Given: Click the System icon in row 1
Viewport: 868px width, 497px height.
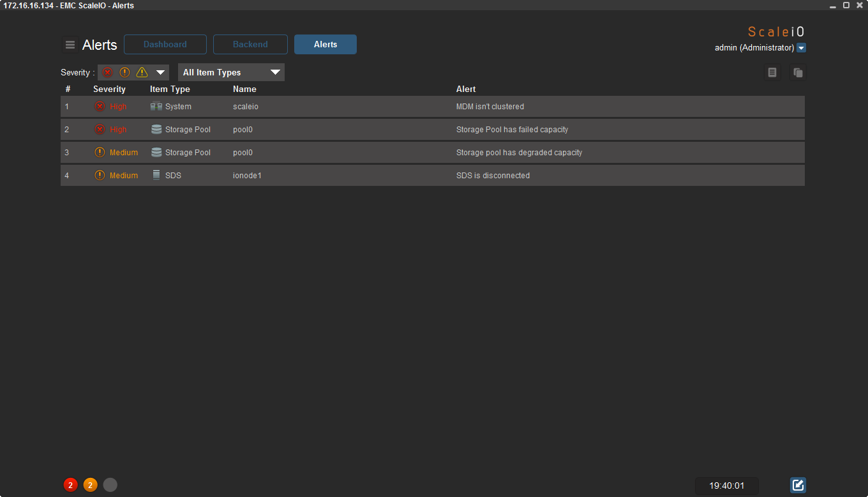Looking at the screenshot, I should [156, 107].
